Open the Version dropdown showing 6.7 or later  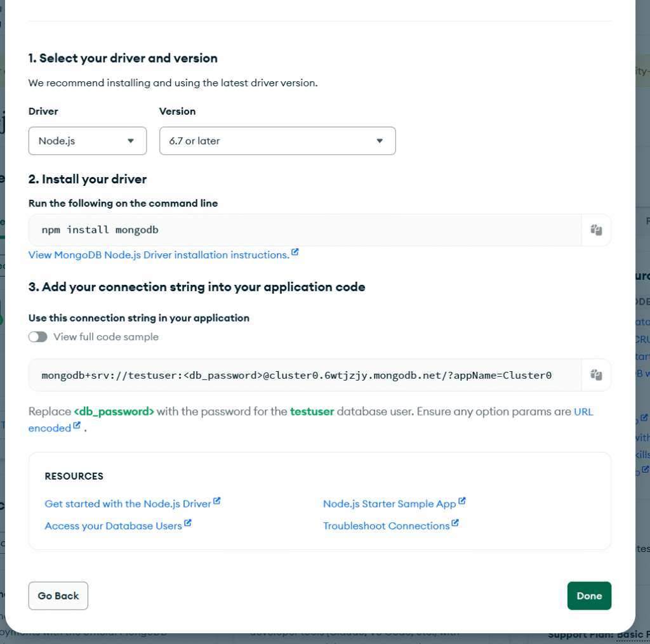[277, 140]
